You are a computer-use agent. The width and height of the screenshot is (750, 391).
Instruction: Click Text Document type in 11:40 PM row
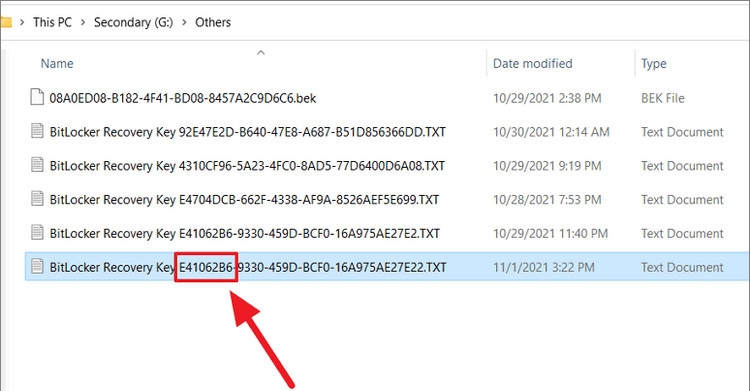683,234
